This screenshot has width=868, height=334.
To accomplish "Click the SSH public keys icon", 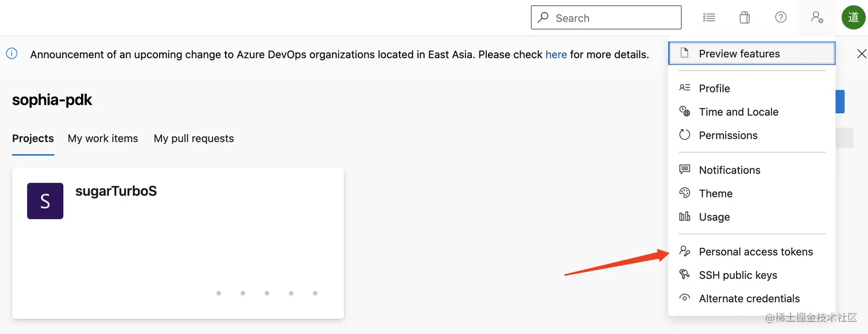I will pyautogui.click(x=684, y=275).
